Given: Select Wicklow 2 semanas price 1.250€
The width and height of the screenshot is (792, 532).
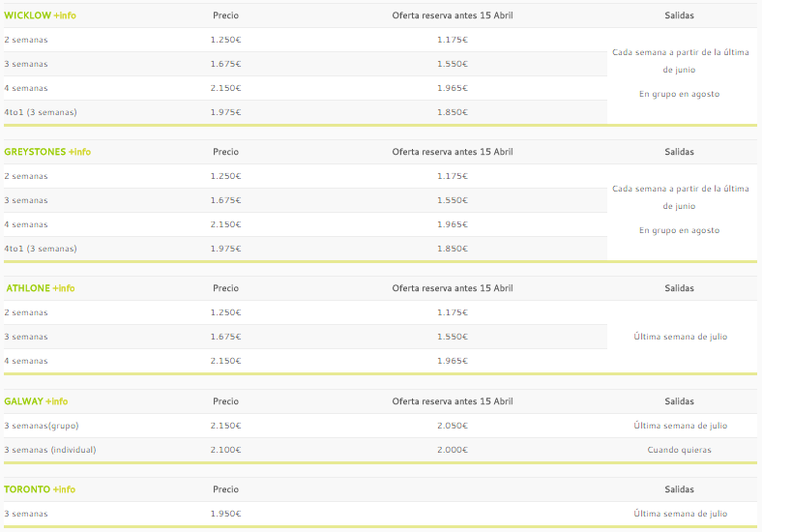Looking at the screenshot, I should (x=225, y=40).
